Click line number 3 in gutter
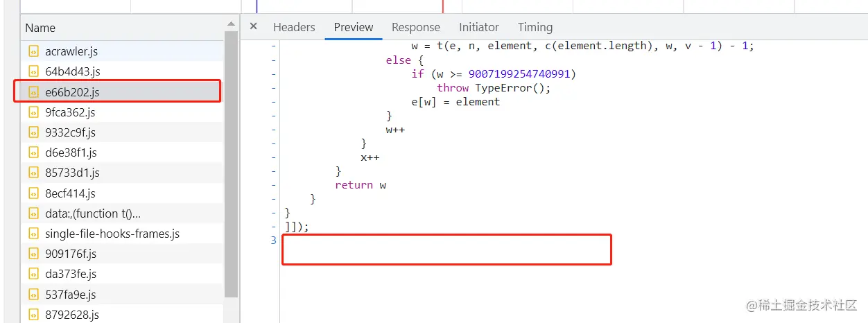 tap(273, 241)
